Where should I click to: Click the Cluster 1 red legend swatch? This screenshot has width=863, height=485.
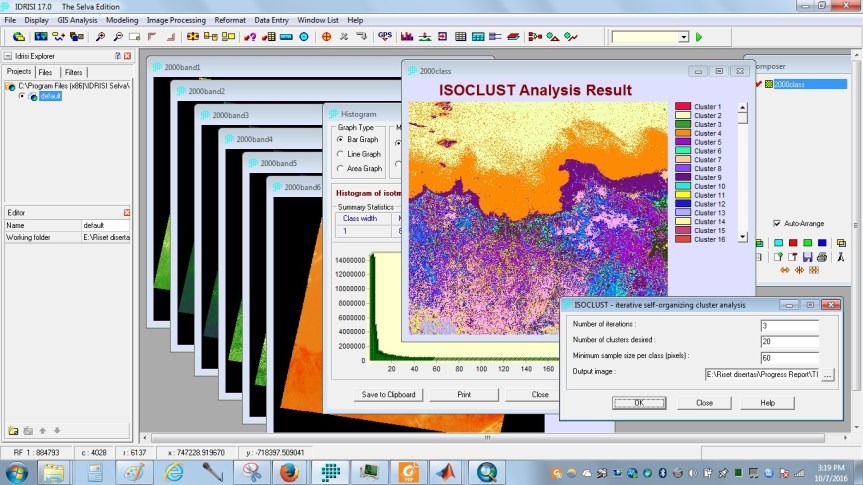coord(683,106)
